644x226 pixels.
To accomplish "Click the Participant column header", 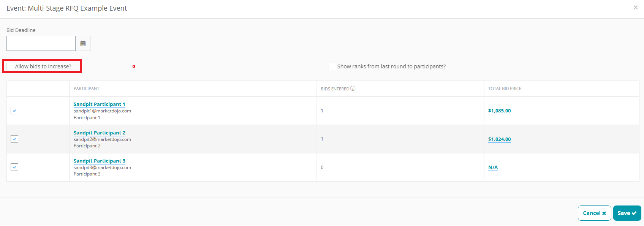I will (x=86, y=89).
